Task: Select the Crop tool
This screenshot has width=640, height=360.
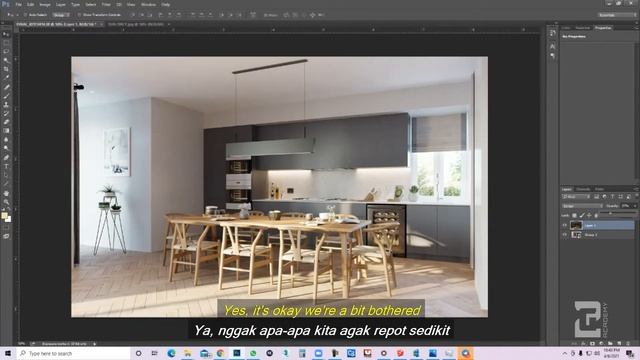Action: tap(6, 69)
